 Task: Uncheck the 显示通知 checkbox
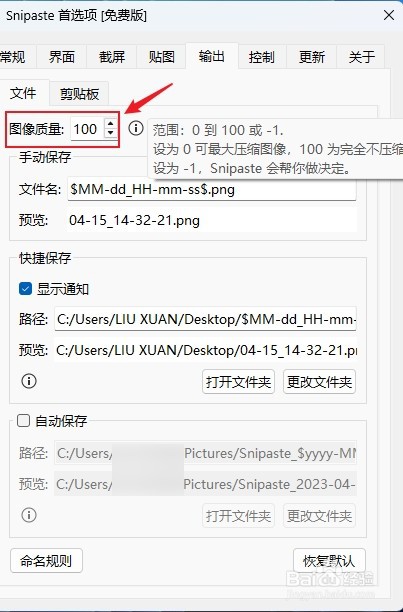tap(25, 289)
